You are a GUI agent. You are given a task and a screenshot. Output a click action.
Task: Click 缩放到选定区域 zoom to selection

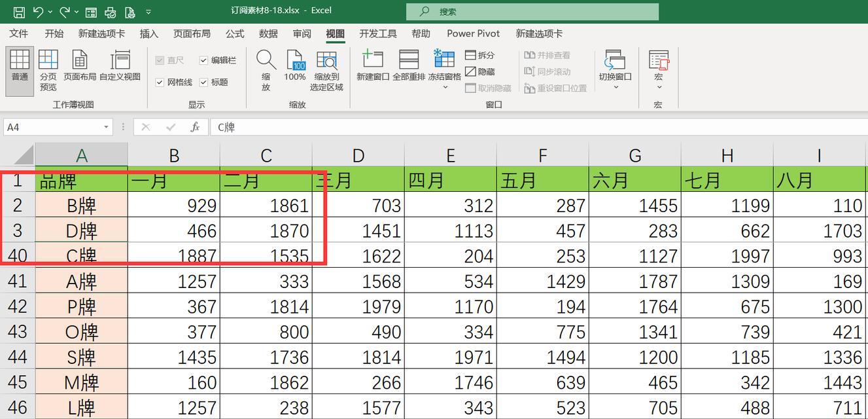[x=326, y=70]
